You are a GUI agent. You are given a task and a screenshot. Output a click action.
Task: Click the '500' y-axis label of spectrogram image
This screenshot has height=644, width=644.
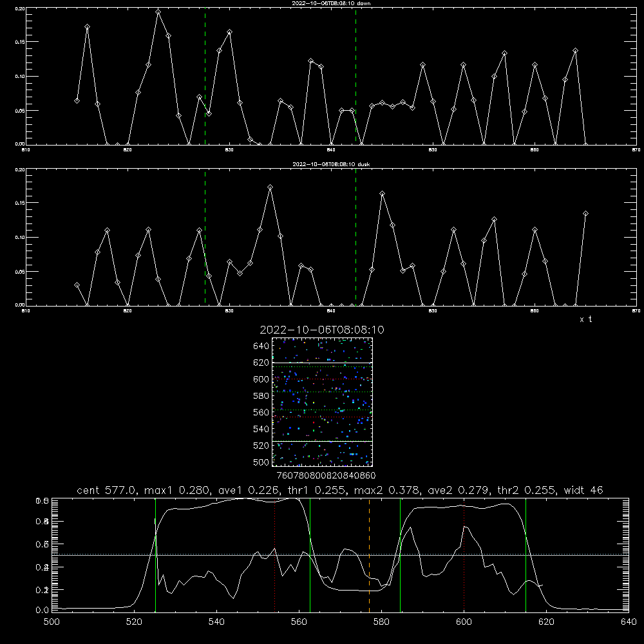[261, 462]
